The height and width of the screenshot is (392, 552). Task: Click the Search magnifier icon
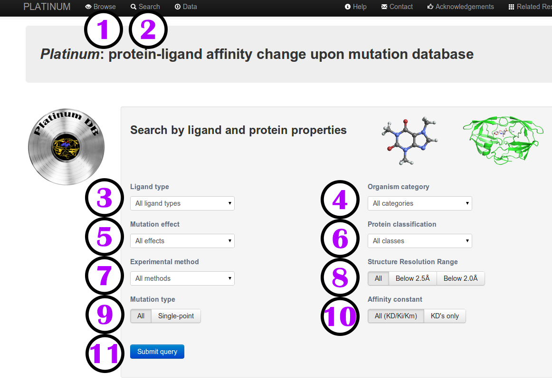pos(133,7)
